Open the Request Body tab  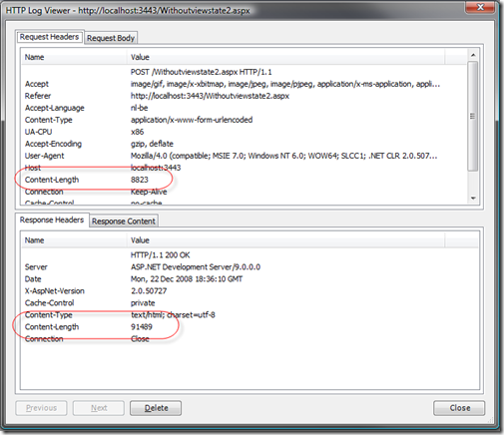pos(111,38)
